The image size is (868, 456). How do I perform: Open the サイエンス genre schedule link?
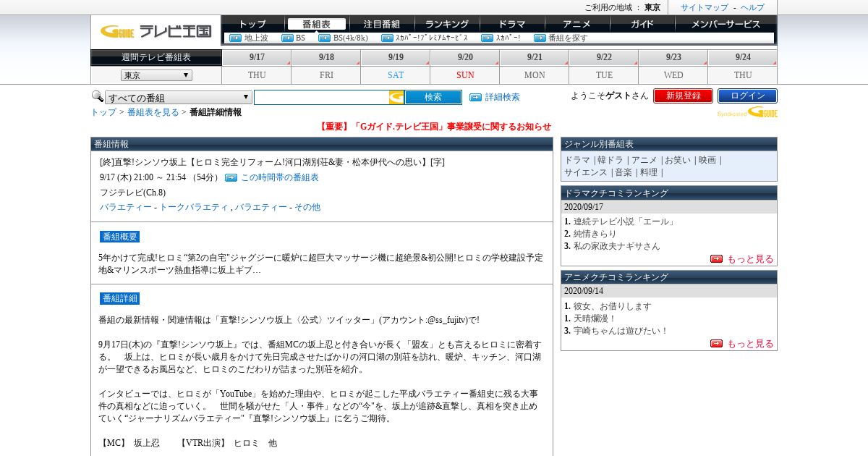pyautogui.click(x=586, y=172)
